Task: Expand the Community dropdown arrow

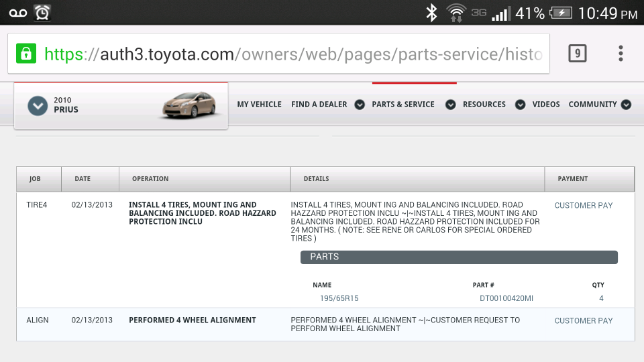Action: point(626,105)
